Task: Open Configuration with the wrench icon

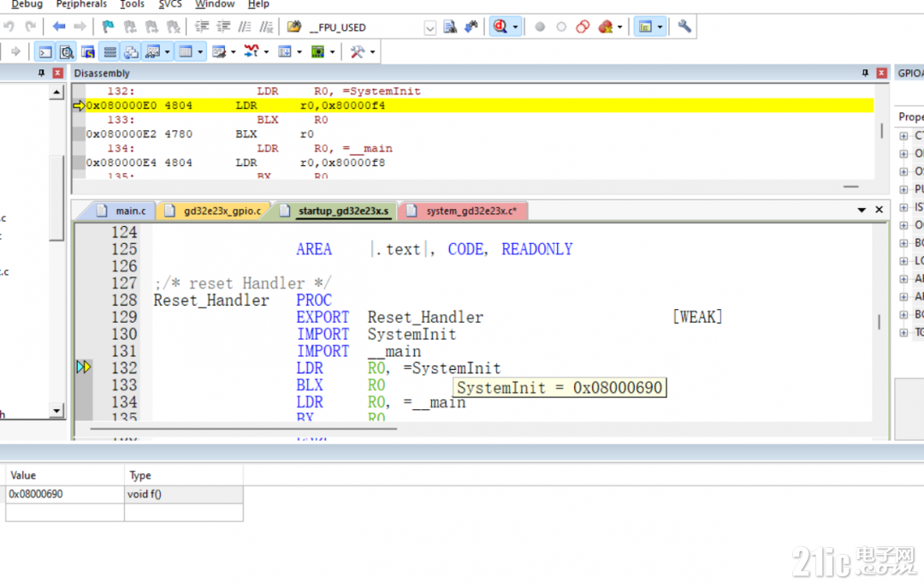Action: (684, 27)
